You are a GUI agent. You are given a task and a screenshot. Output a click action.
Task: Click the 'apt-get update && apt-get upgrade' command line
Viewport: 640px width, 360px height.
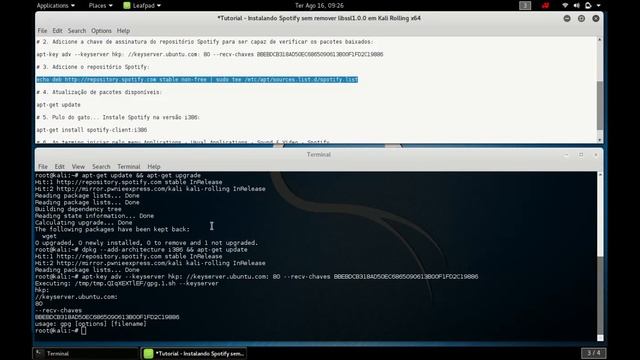[118, 176]
